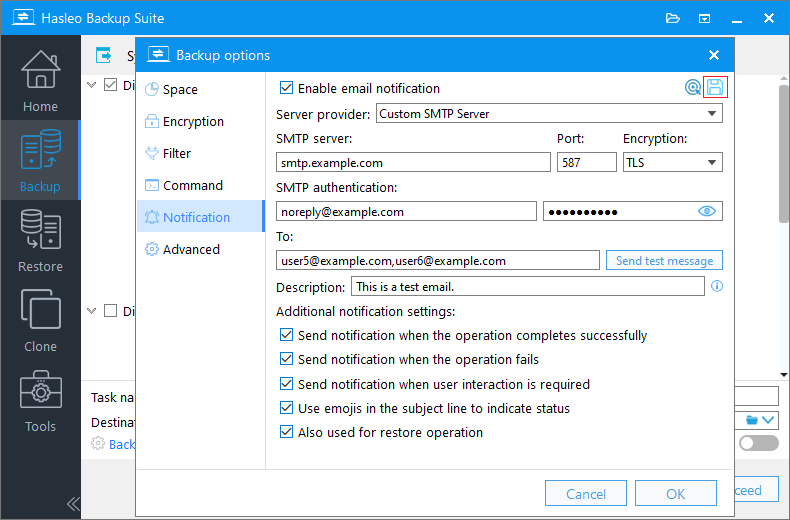This screenshot has height=520, width=790.
Task: Click the menu dropdown icon in title bar
Action: (704, 19)
